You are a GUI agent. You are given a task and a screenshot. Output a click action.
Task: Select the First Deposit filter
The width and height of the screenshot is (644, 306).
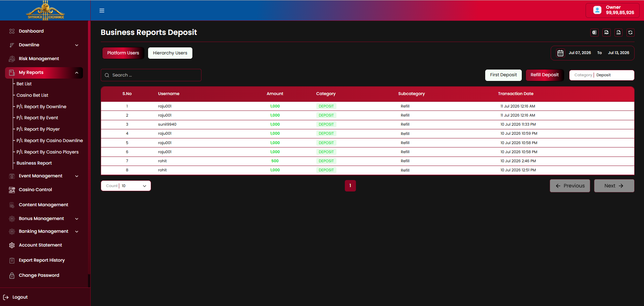(503, 75)
